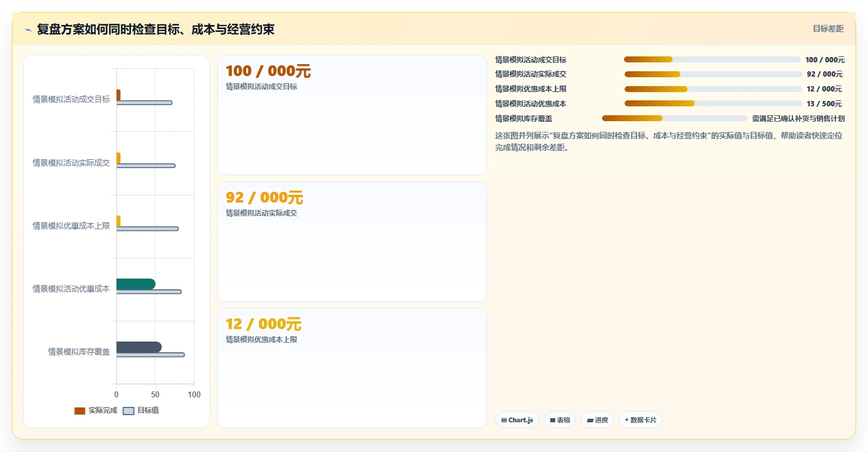
Task: Click the x-axis tick label 0
Action: (116, 395)
